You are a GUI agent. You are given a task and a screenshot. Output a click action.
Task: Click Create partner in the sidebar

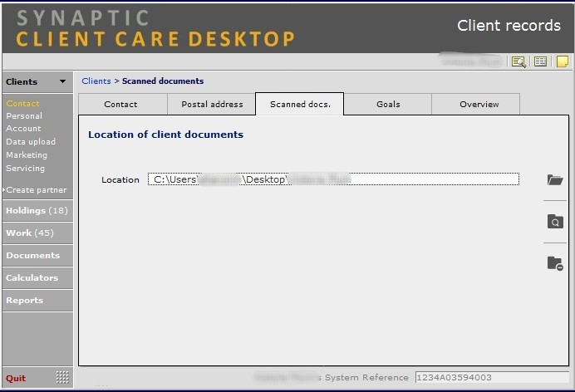point(37,190)
